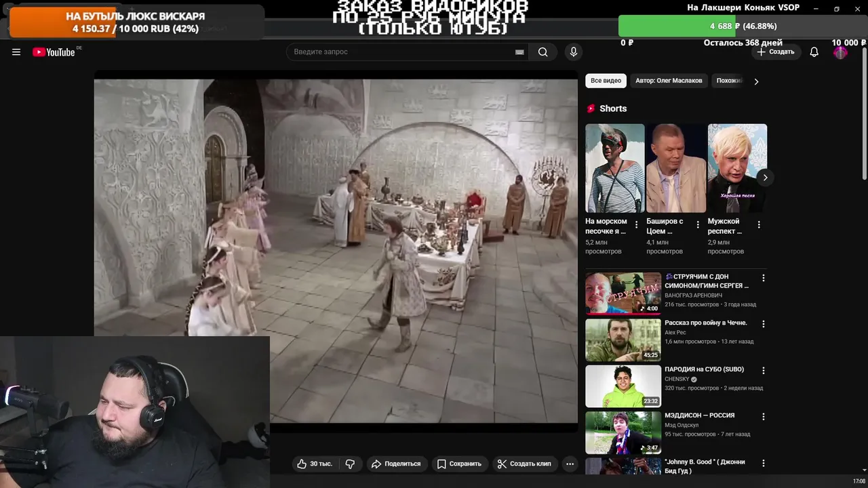Select the Похожие chip
Screen dimensions: 868x488
point(730,81)
